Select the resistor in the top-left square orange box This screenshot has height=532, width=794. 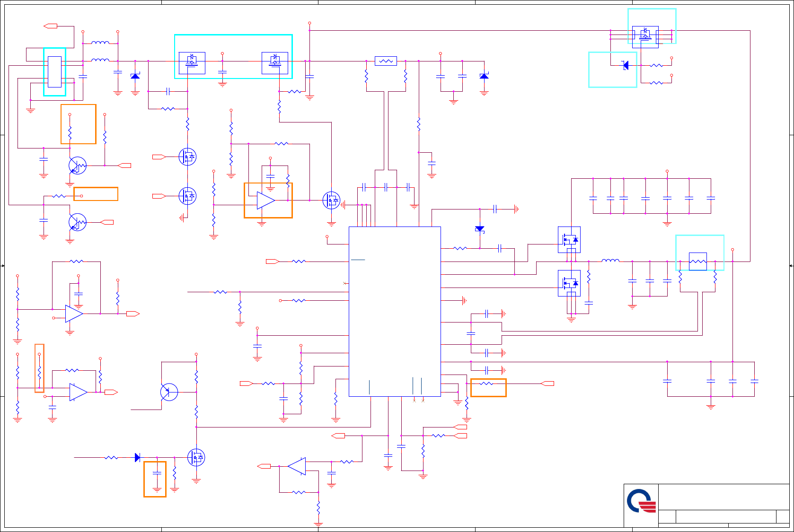[70, 132]
